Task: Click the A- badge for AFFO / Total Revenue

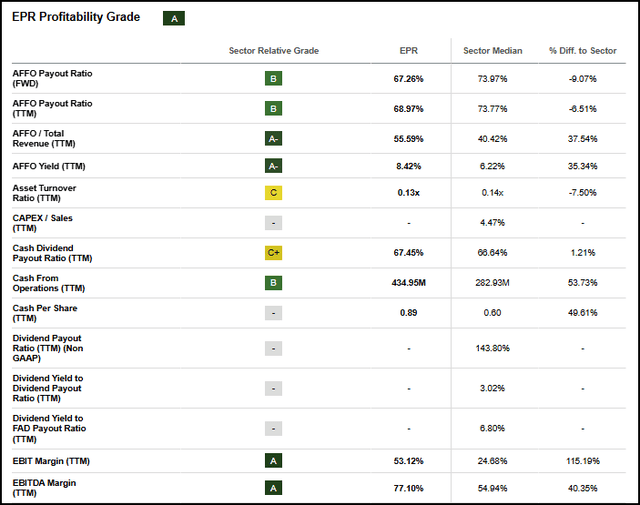Action: (273, 139)
